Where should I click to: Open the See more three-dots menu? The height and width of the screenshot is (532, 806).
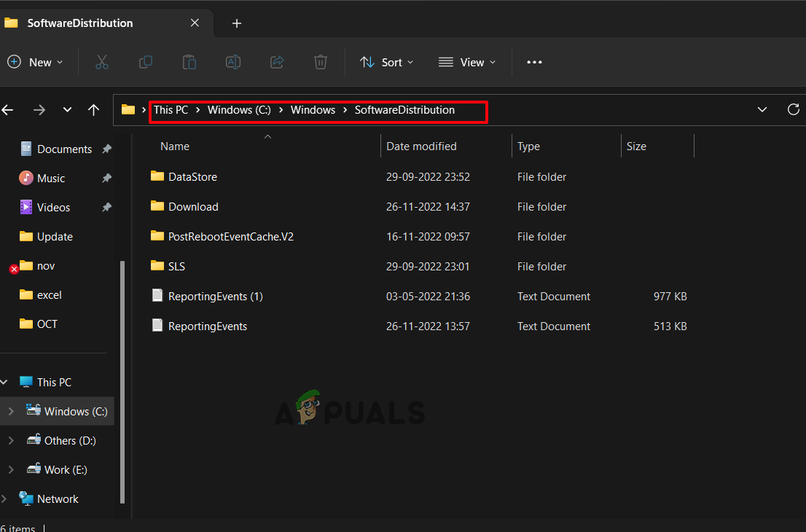pyautogui.click(x=534, y=62)
